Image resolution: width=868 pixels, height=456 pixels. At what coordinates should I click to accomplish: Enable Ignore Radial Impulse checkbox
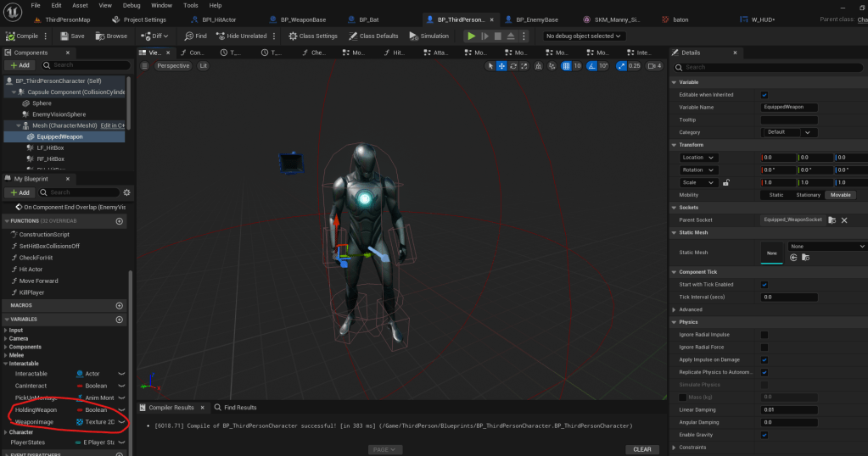[764, 335]
